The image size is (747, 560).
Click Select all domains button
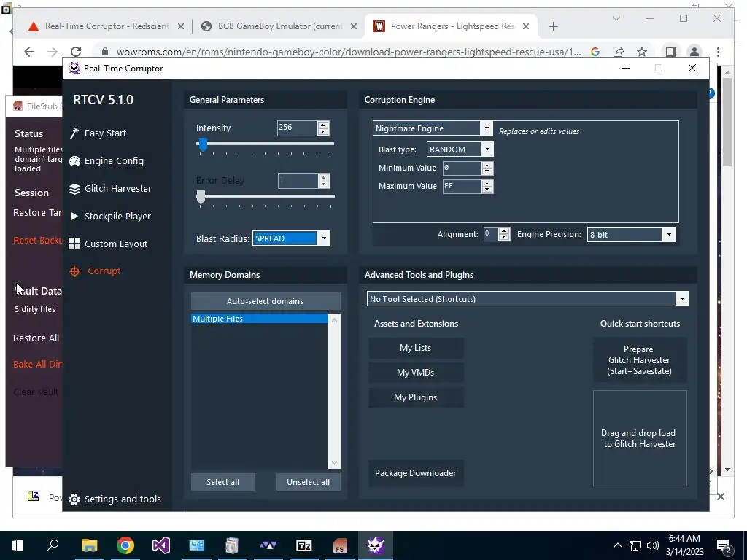(x=223, y=482)
